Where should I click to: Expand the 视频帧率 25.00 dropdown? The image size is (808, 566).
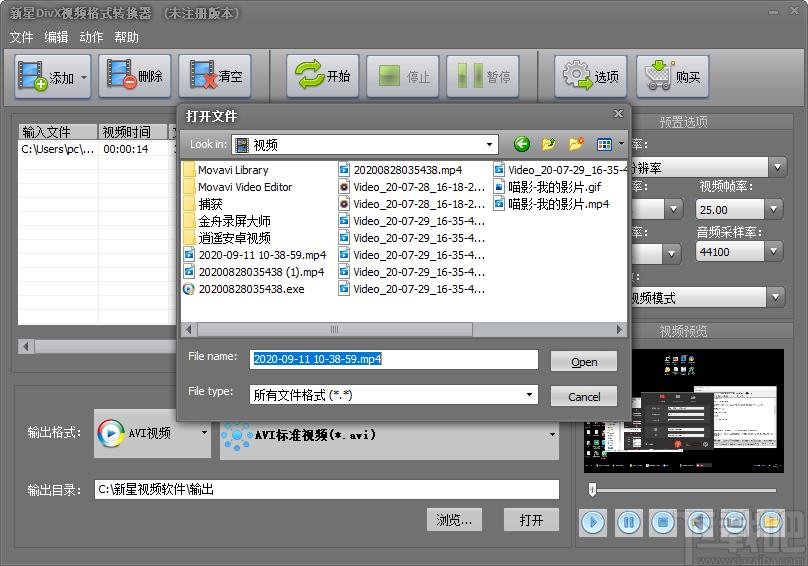pyautogui.click(x=773, y=209)
